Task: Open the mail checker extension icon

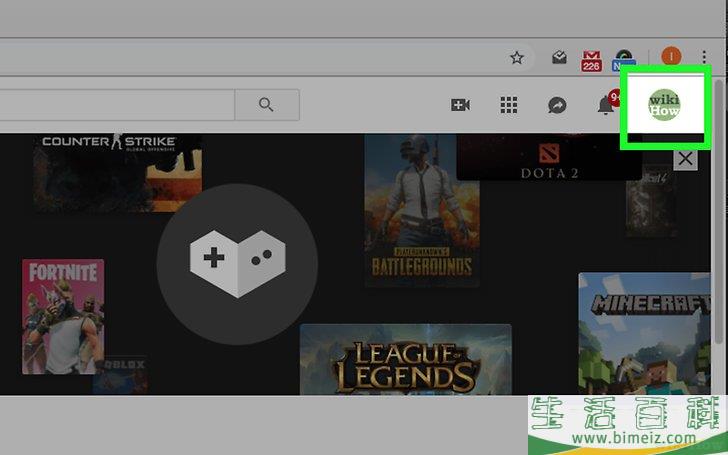Action: coord(559,58)
